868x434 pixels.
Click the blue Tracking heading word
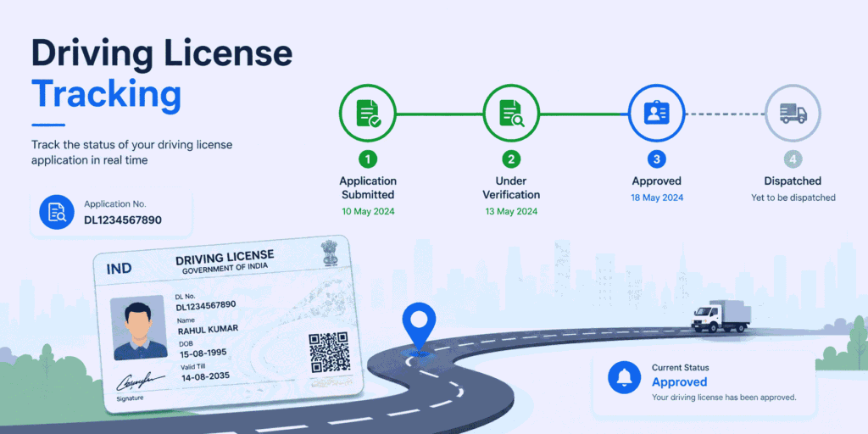106,94
